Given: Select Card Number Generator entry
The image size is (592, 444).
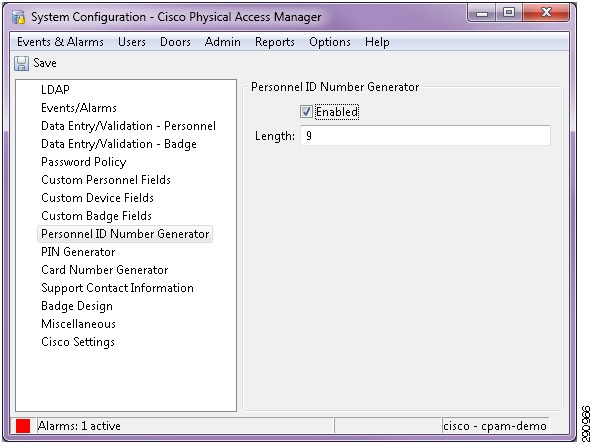Looking at the screenshot, I should pyautogui.click(x=104, y=270).
